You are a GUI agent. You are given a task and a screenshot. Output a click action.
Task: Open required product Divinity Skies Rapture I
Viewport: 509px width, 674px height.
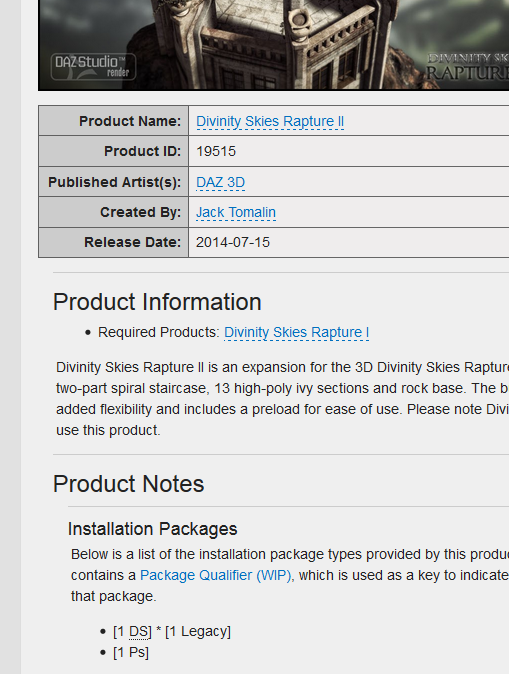pyautogui.click(x=297, y=332)
